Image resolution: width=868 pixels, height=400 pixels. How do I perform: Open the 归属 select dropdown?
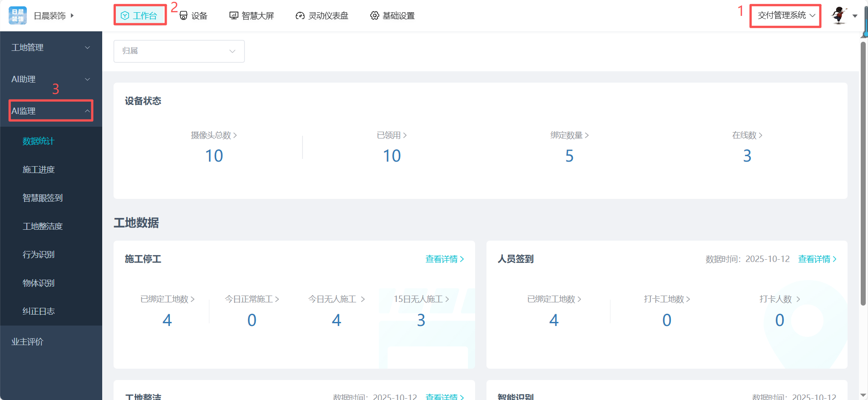click(179, 51)
